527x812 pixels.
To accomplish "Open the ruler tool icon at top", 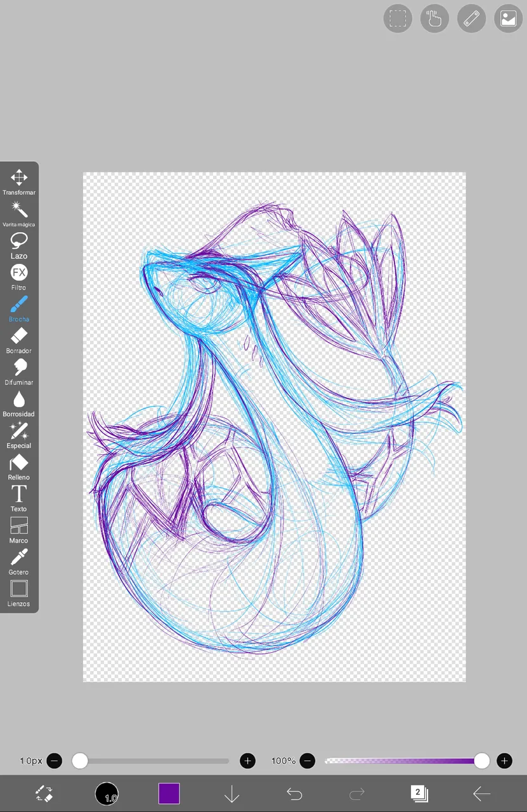I will point(471,18).
